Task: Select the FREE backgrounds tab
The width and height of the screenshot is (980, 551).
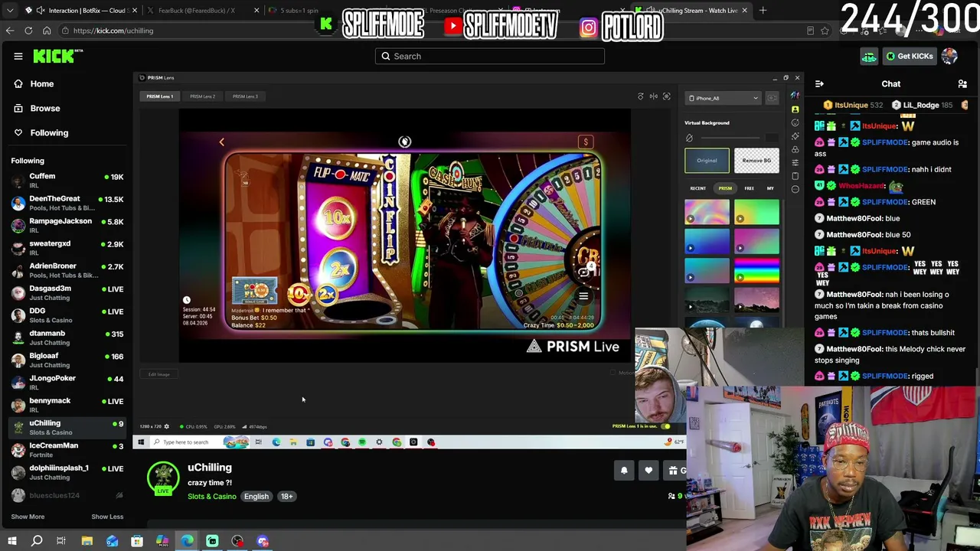Action: pyautogui.click(x=750, y=188)
